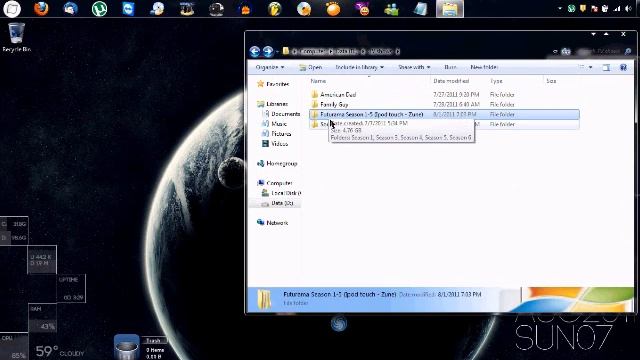Image resolution: width=640 pixels, height=360 pixels.
Task: Open Thunderbird mail from the taskbar
Action: click(x=70, y=8)
